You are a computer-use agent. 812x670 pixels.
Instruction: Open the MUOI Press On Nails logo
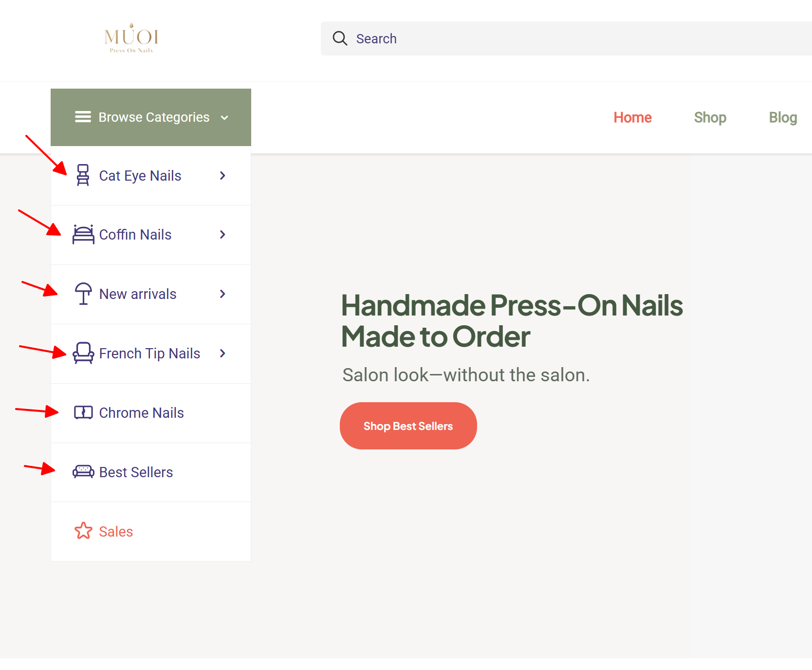pyautogui.click(x=131, y=38)
